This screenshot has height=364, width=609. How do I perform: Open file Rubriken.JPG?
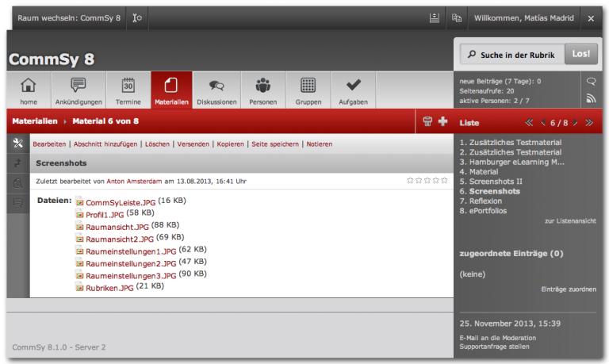(109, 288)
